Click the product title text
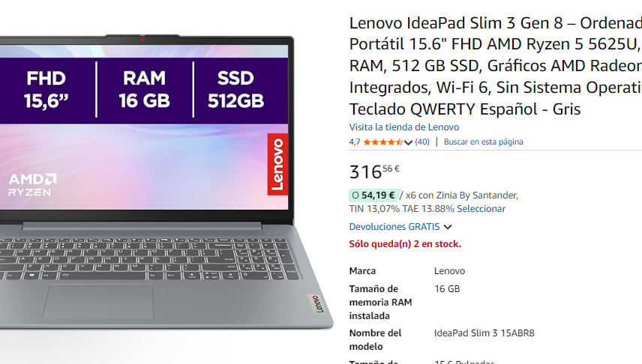 (x=496, y=66)
